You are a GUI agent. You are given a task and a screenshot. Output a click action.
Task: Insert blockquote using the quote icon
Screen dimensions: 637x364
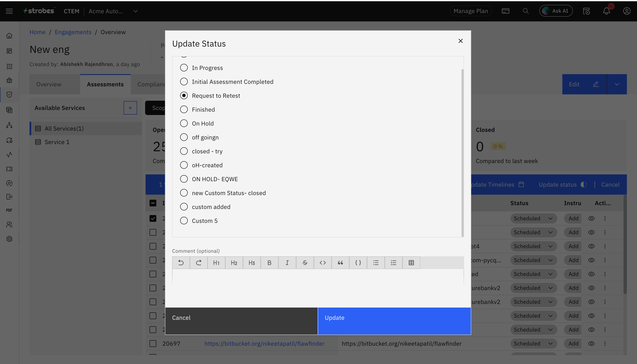coord(340,262)
